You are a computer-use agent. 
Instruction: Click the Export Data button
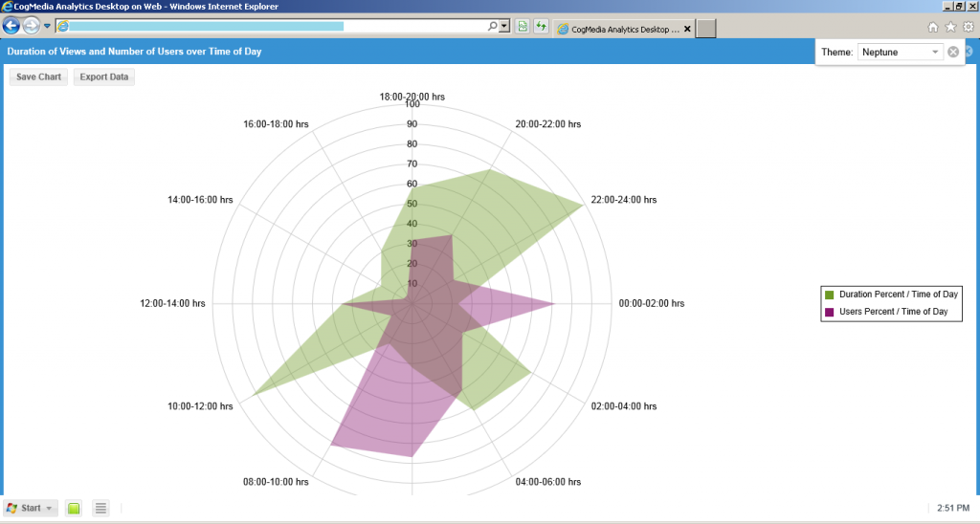point(104,76)
